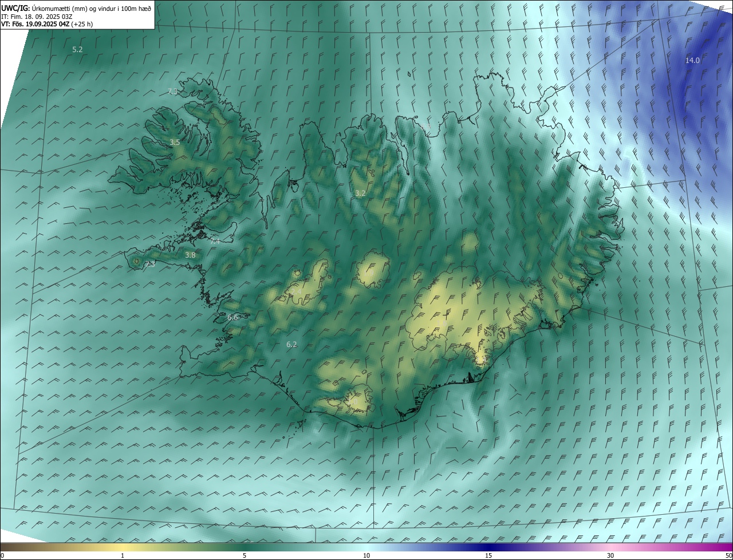Click the pink color bar segment above label 30
Viewport: 733px width, 560px height.
tap(610, 547)
